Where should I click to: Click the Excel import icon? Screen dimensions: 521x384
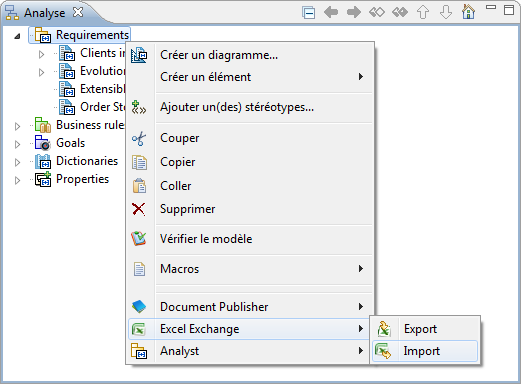pyautogui.click(x=383, y=351)
